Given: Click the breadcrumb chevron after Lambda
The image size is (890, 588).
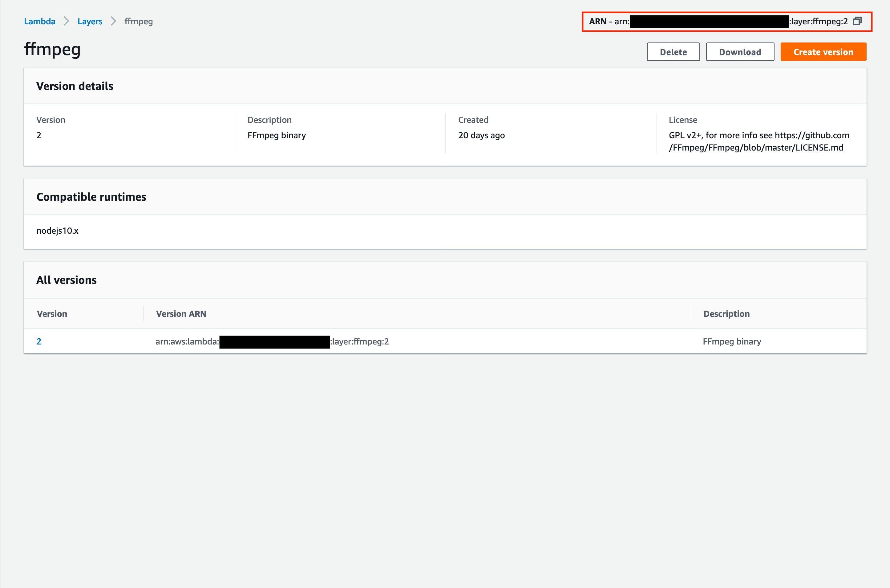Looking at the screenshot, I should pyautogui.click(x=67, y=21).
